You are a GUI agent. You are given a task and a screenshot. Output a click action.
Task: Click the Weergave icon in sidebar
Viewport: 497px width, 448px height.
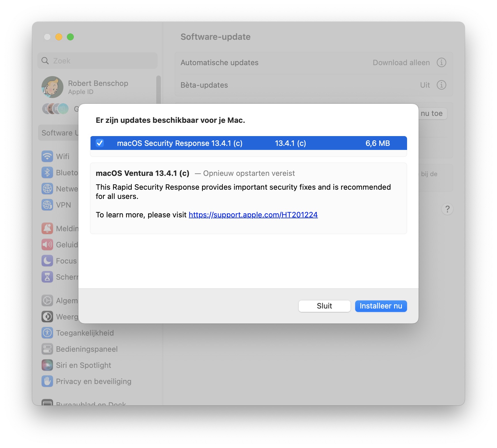(x=47, y=317)
